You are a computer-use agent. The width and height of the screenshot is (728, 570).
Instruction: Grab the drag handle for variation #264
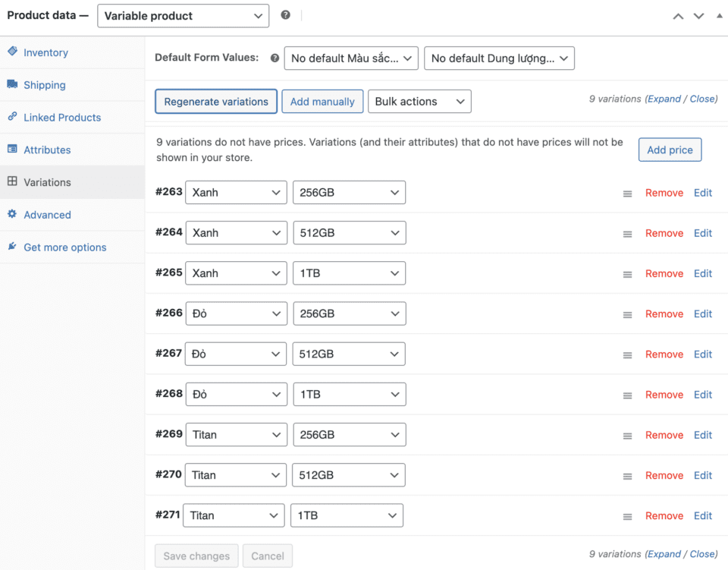tap(627, 234)
